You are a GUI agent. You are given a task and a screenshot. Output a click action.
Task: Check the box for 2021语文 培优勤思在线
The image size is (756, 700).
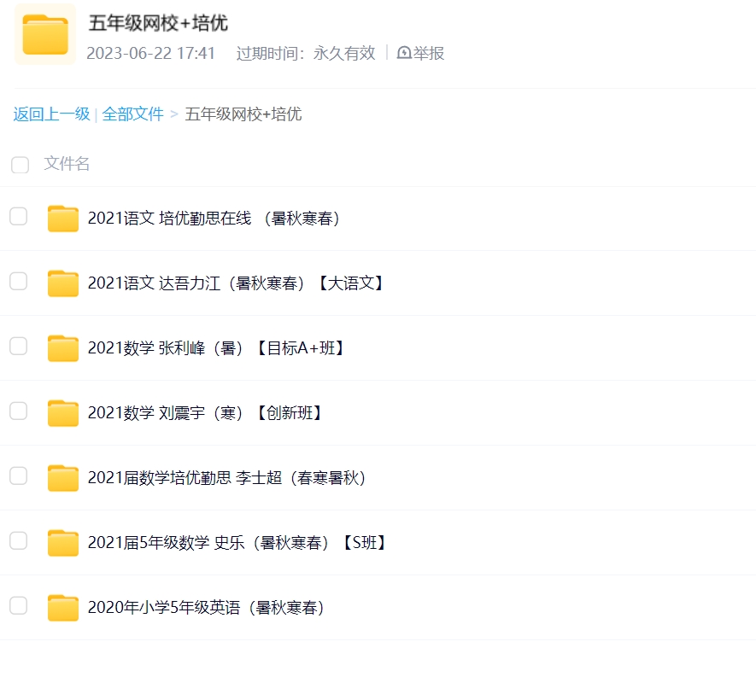[19, 217]
